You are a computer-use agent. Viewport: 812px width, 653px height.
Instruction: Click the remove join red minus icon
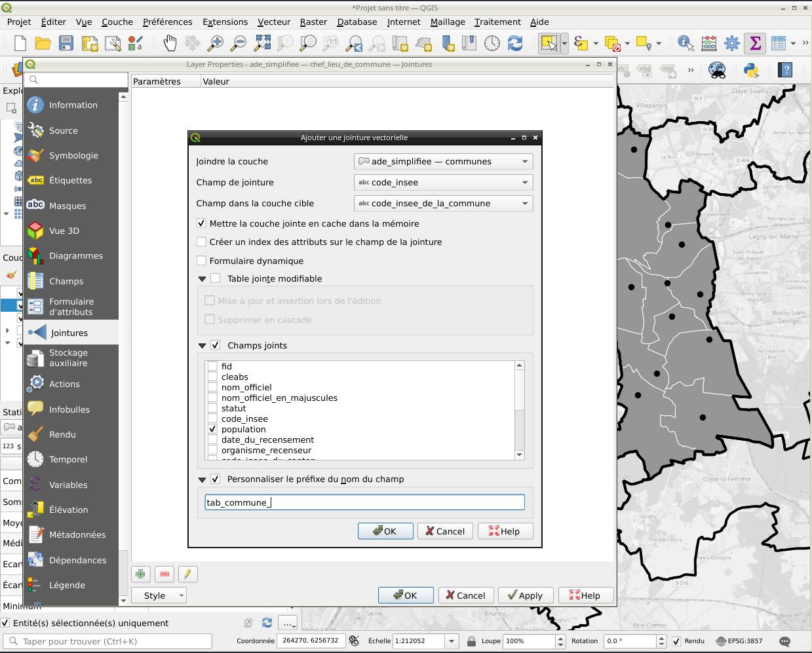tap(164, 574)
